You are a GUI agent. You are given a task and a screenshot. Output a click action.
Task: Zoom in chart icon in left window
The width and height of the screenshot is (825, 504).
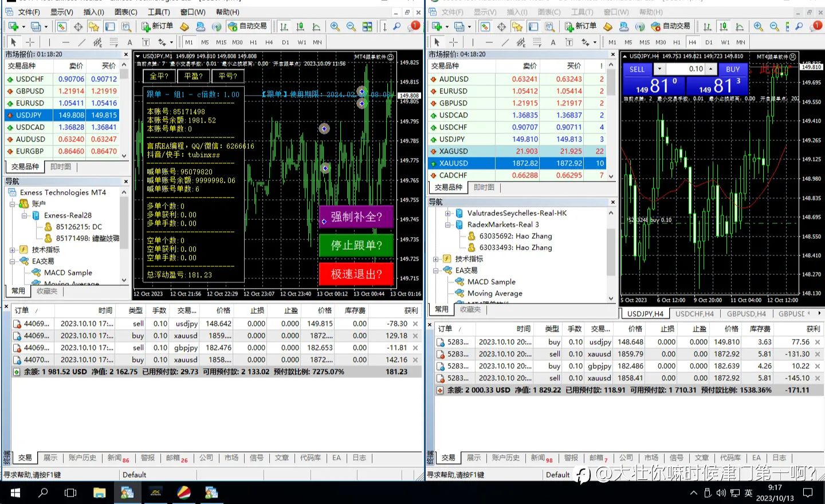click(x=335, y=26)
